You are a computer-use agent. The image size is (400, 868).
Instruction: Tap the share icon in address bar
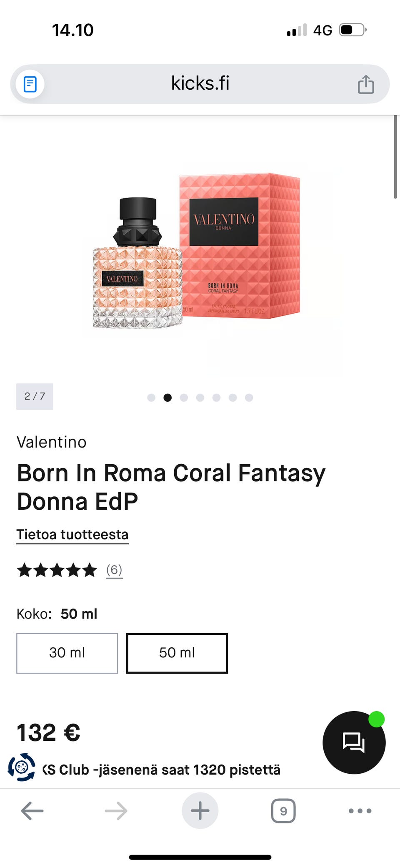[x=366, y=84]
